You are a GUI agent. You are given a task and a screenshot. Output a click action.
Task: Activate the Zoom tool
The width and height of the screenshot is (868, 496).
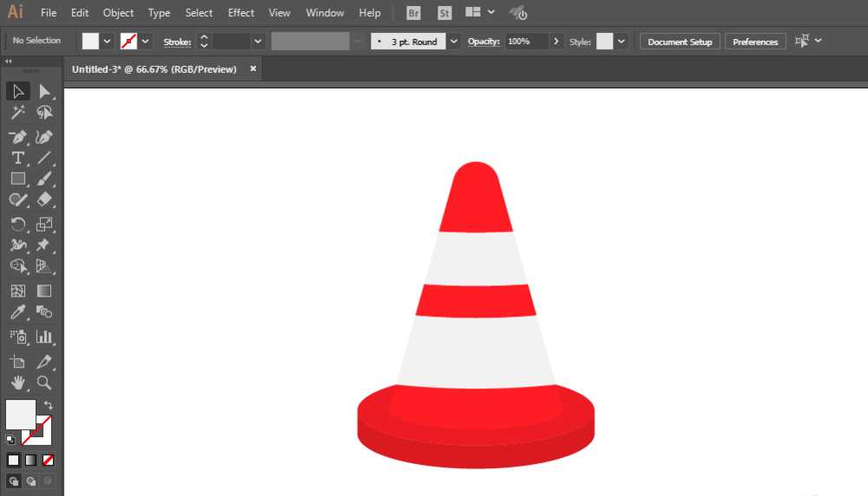[44, 382]
